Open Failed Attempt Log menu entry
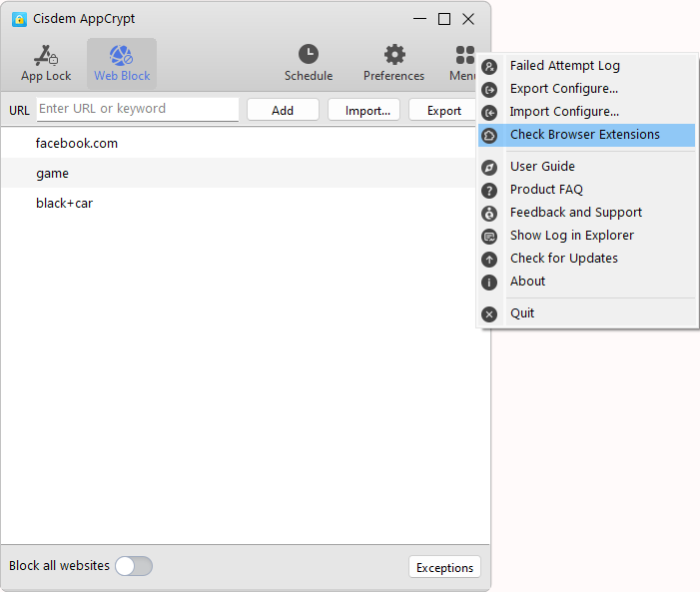This screenshot has width=700, height=592. click(586, 66)
